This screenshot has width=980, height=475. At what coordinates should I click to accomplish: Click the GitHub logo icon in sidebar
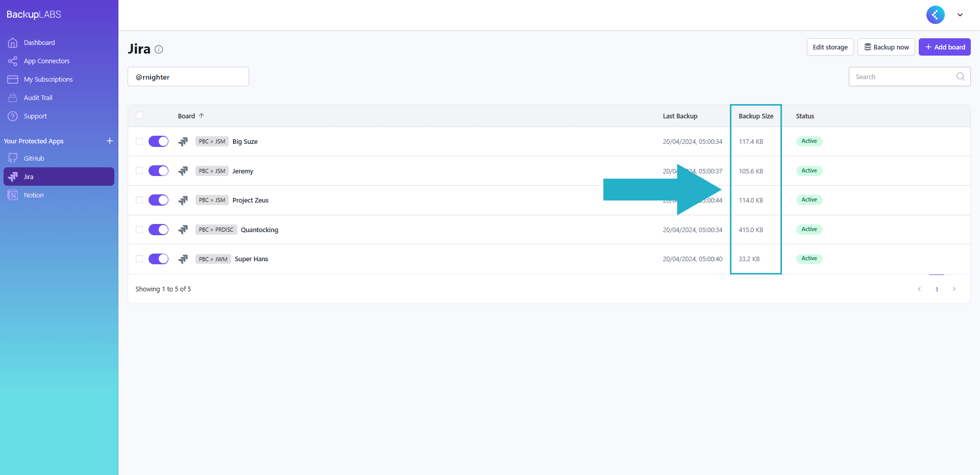point(13,158)
